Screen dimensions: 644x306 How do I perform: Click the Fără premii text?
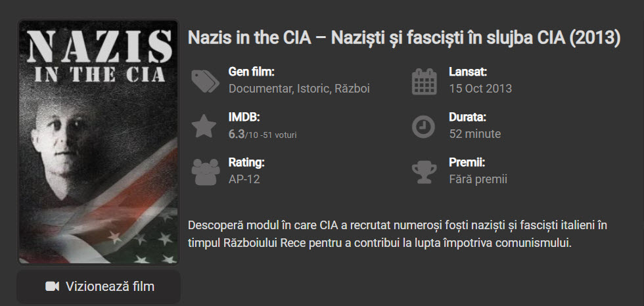click(478, 179)
